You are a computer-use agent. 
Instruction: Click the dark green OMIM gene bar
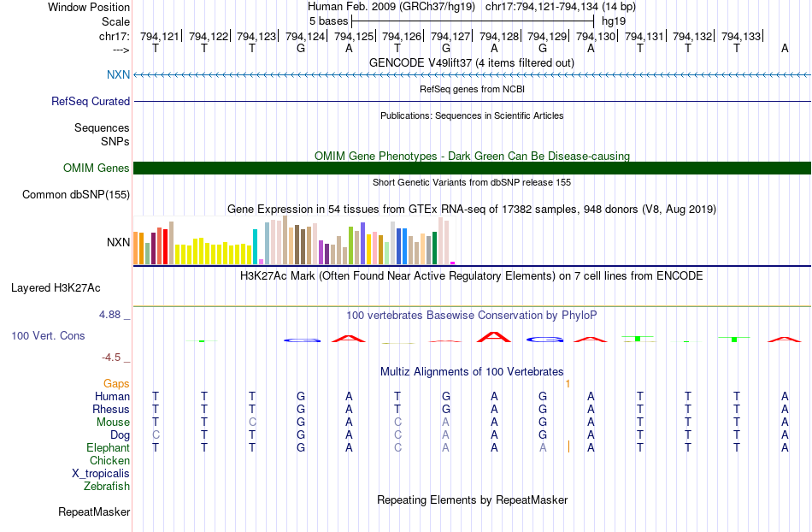coord(472,168)
